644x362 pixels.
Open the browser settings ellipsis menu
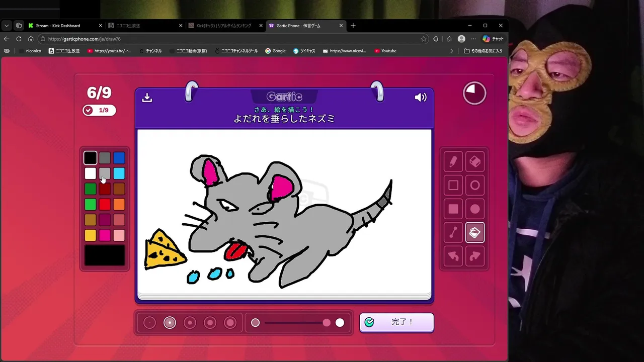(x=473, y=39)
